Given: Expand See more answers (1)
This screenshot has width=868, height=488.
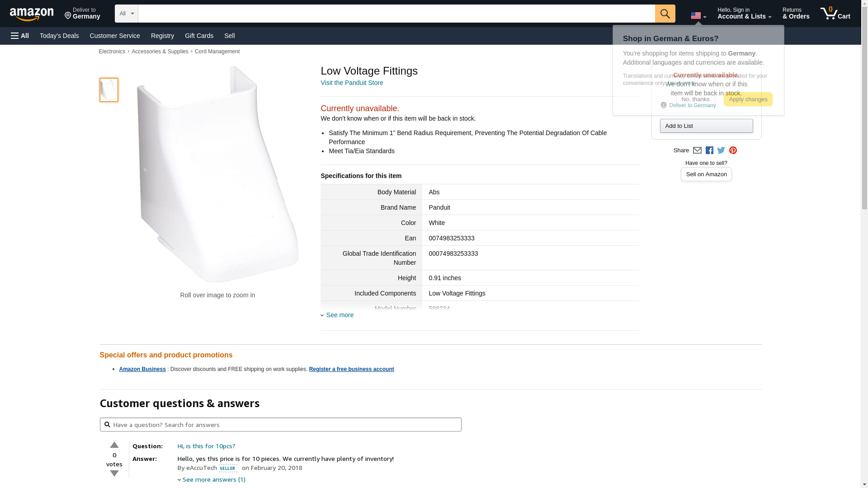Looking at the screenshot, I should point(213,479).
